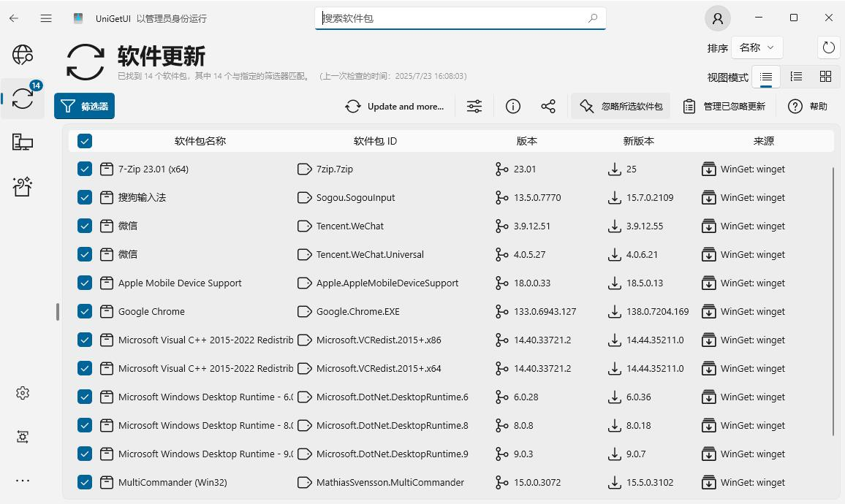Click the 管理已忽略更新 button

click(724, 107)
